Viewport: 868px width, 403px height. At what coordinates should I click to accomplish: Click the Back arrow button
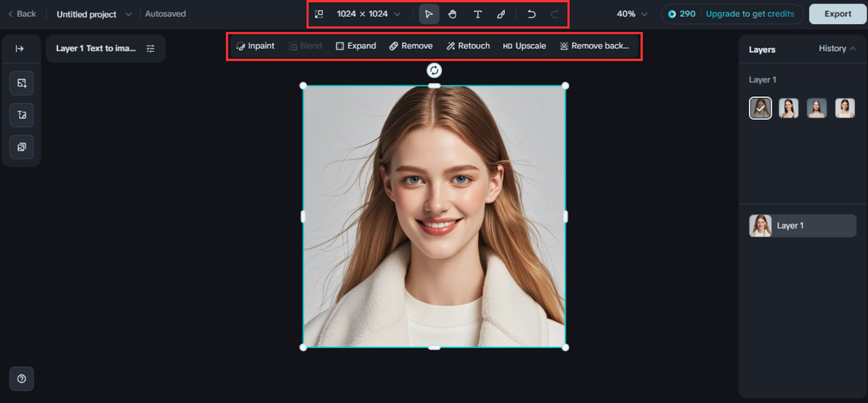coord(22,14)
